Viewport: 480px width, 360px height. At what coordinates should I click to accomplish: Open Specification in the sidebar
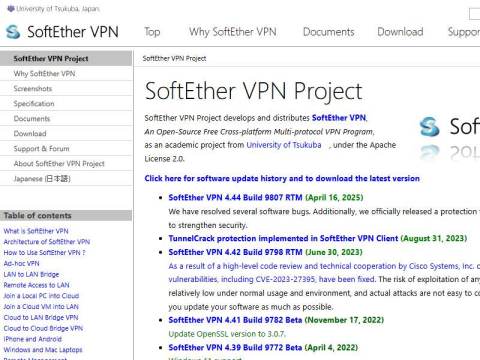[x=66, y=103]
